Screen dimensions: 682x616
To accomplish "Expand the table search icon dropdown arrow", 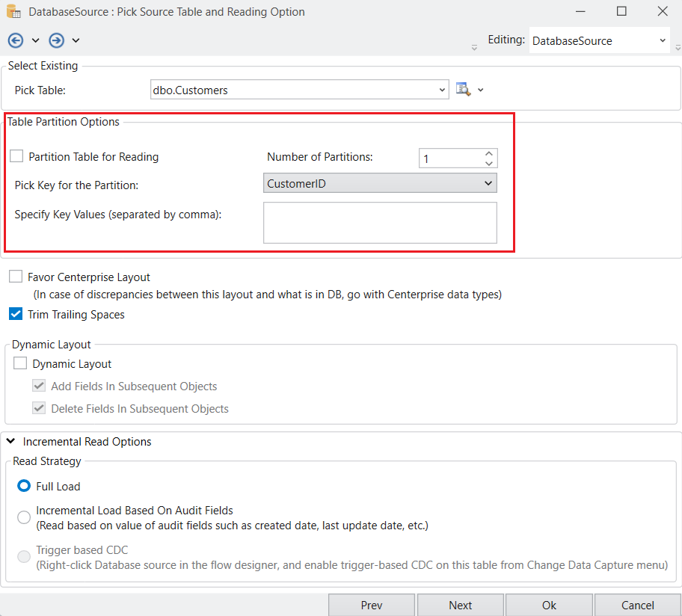I will click(x=481, y=90).
